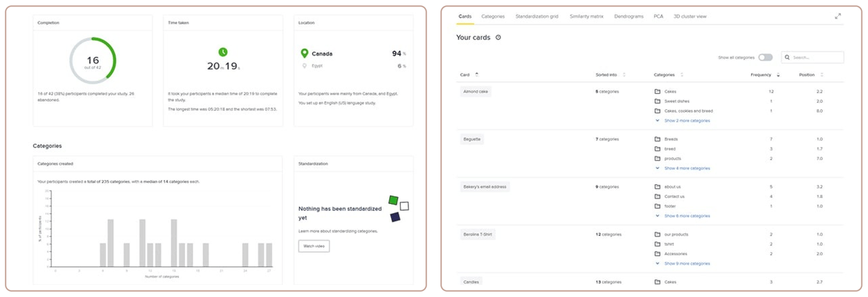Screen dimensions: 868x297
Task: Open the Similarity matrix tab
Action: [x=587, y=16]
